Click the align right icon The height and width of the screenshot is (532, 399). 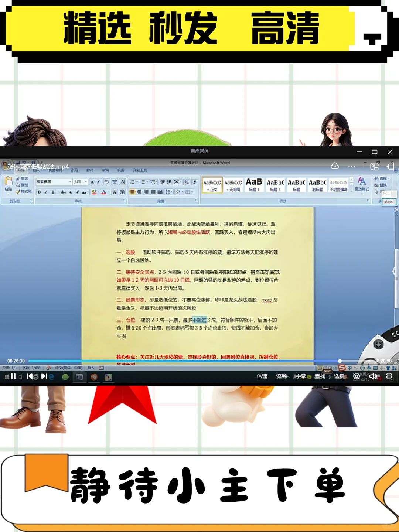click(x=146, y=192)
